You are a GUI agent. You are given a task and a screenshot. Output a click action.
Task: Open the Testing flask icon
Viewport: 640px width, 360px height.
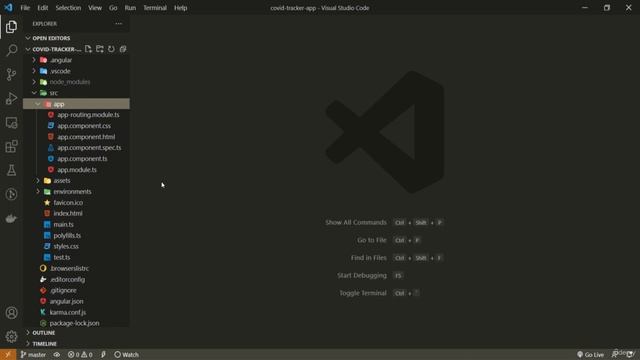coord(11,170)
